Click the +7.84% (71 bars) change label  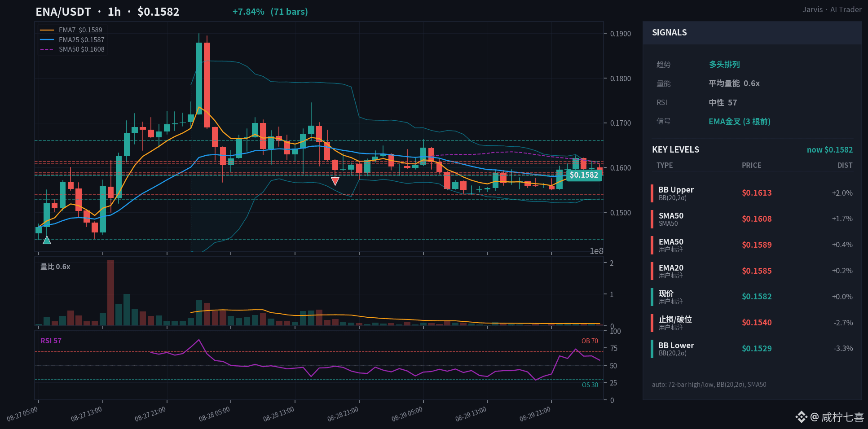[x=270, y=12]
